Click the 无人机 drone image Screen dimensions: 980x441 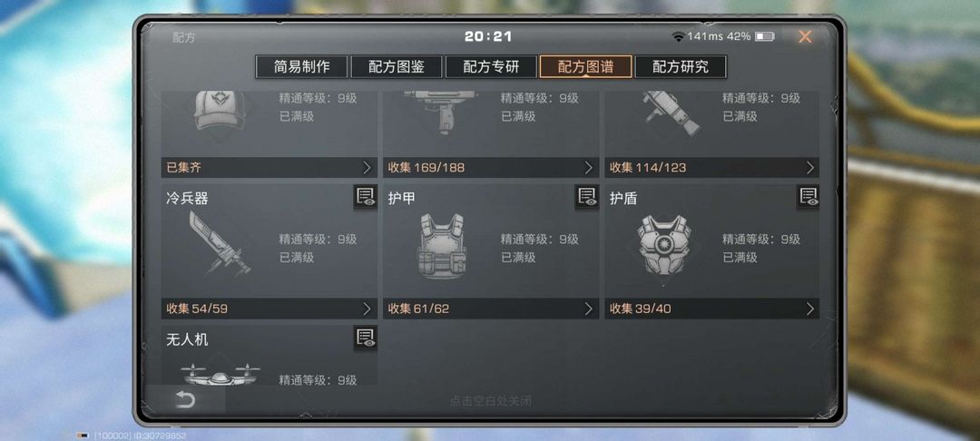coord(220,375)
